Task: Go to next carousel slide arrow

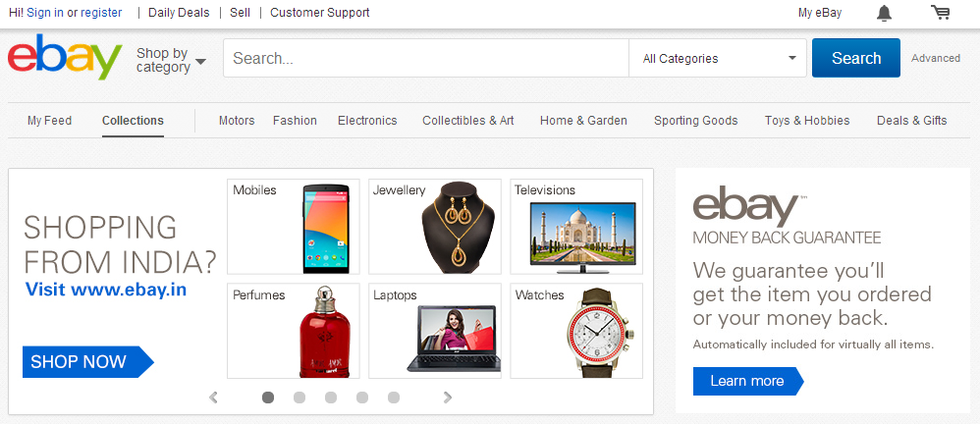Action: click(447, 397)
